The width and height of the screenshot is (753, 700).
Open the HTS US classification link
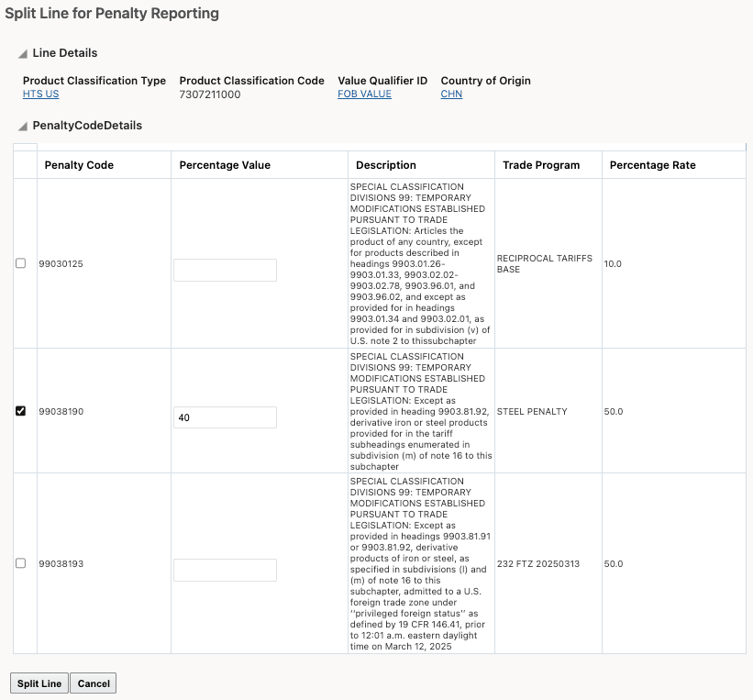tap(39, 94)
